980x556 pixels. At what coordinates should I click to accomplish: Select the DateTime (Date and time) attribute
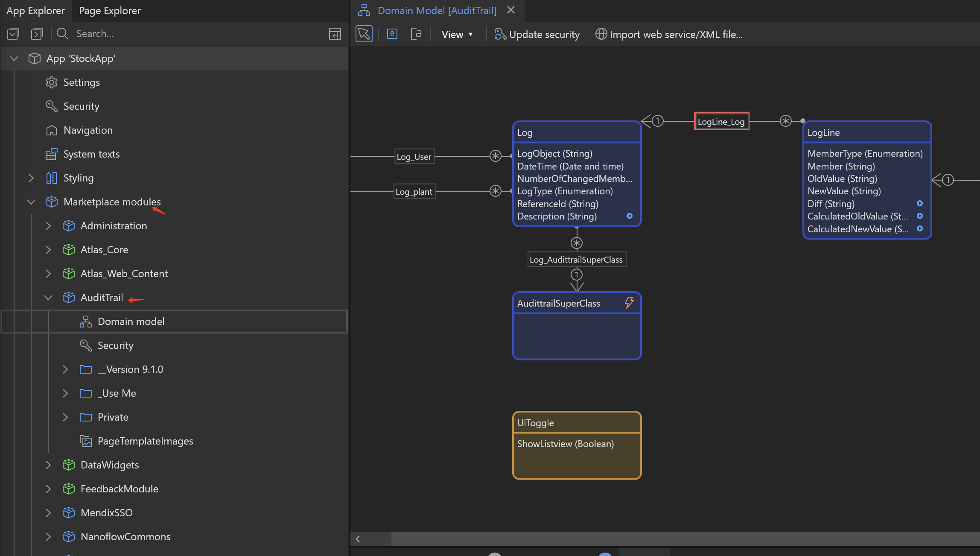pyautogui.click(x=570, y=167)
